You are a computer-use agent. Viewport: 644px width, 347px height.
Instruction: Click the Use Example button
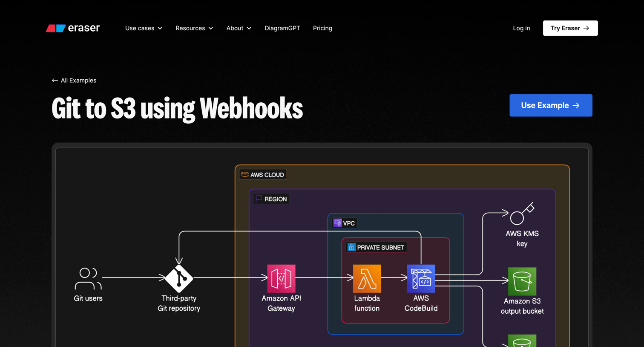551,105
